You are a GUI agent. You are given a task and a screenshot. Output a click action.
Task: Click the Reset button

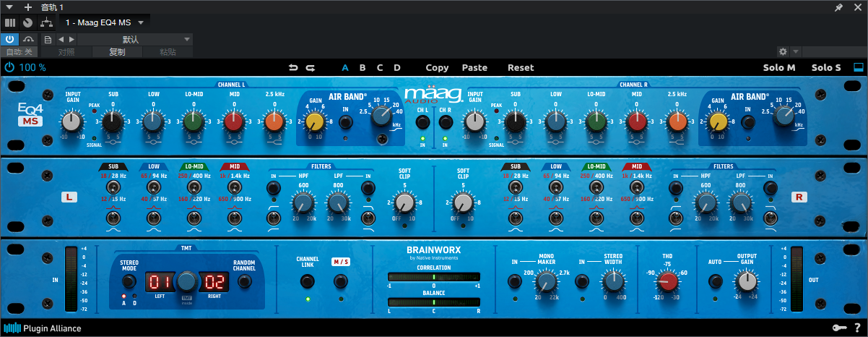[x=521, y=67]
